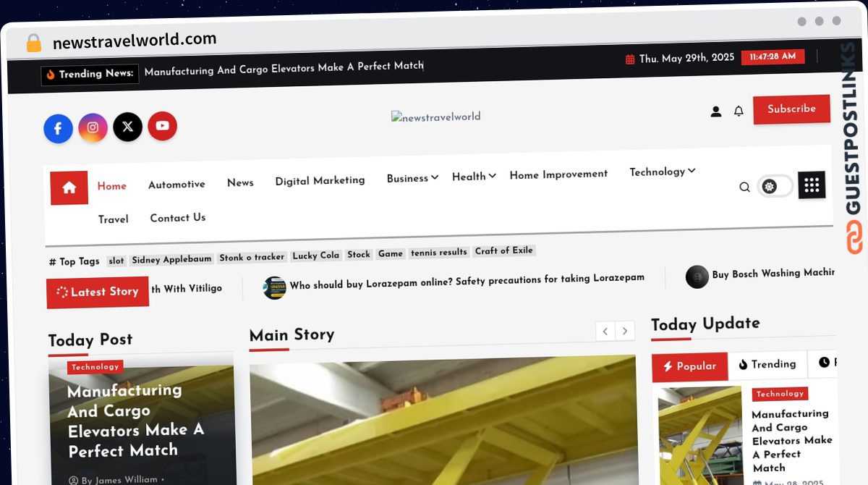Open the Contact Us menu item
Image resolution: width=868 pixels, height=485 pixels.
(178, 218)
